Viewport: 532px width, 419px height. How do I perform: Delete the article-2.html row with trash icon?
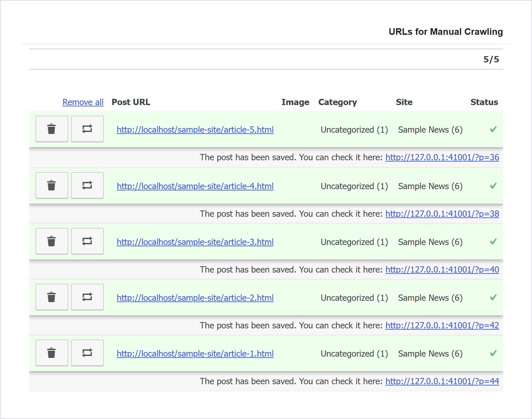click(52, 297)
